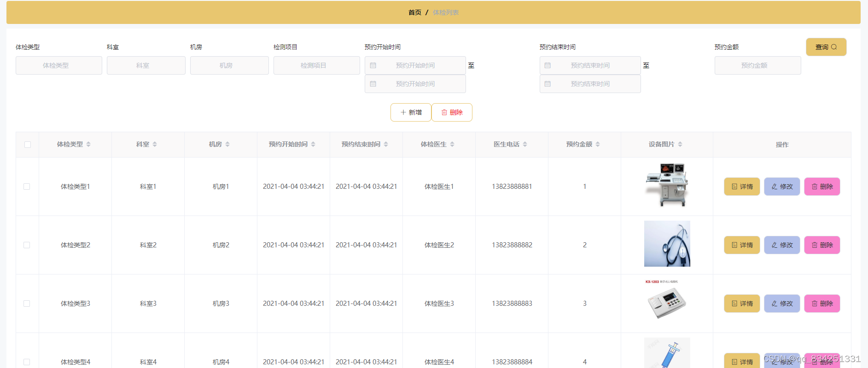Click the 查询 search button

point(826,47)
